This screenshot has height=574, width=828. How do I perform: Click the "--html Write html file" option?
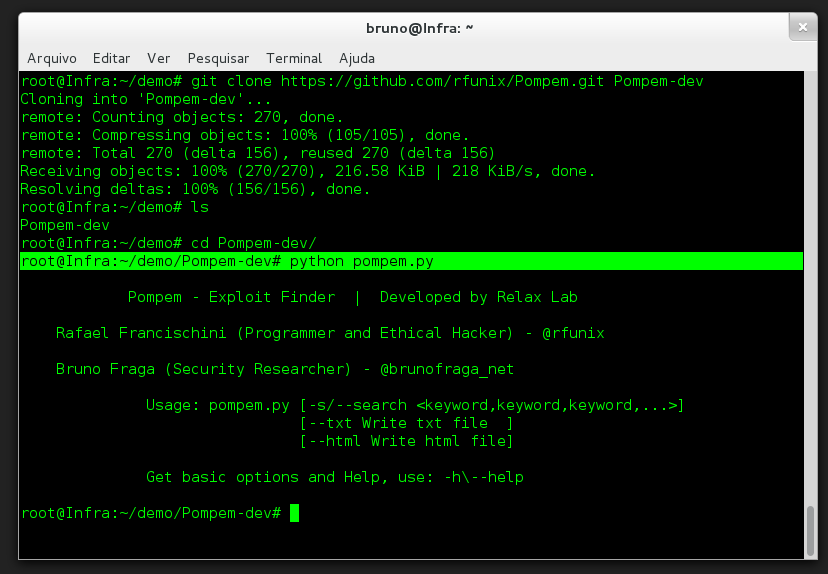coord(406,441)
